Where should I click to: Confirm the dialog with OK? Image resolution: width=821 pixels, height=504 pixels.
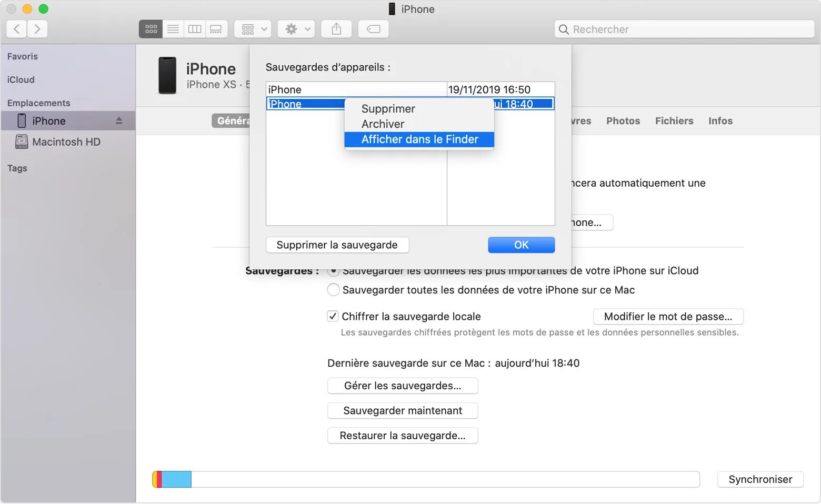click(x=521, y=245)
